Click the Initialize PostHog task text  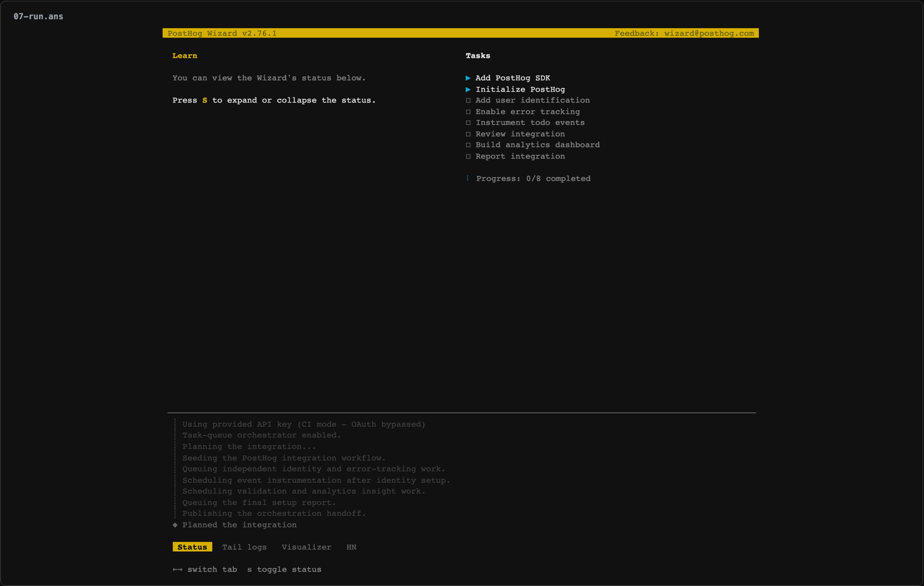coord(520,90)
